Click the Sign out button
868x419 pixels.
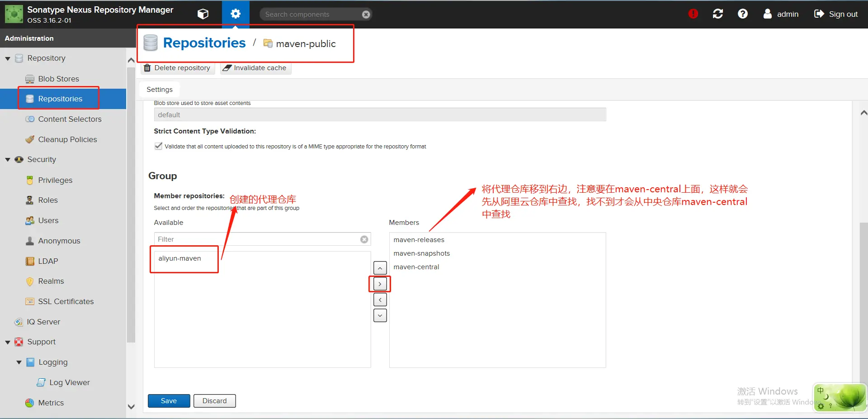coord(836,14)
